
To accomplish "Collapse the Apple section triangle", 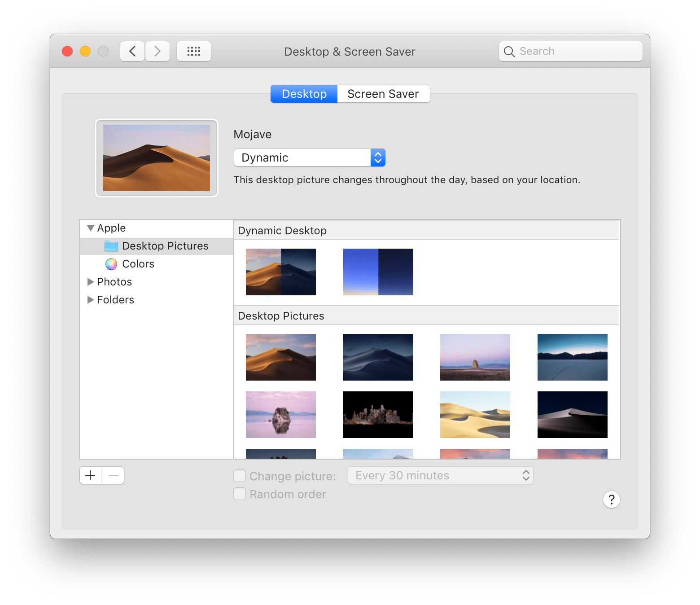I will (91, 228).
